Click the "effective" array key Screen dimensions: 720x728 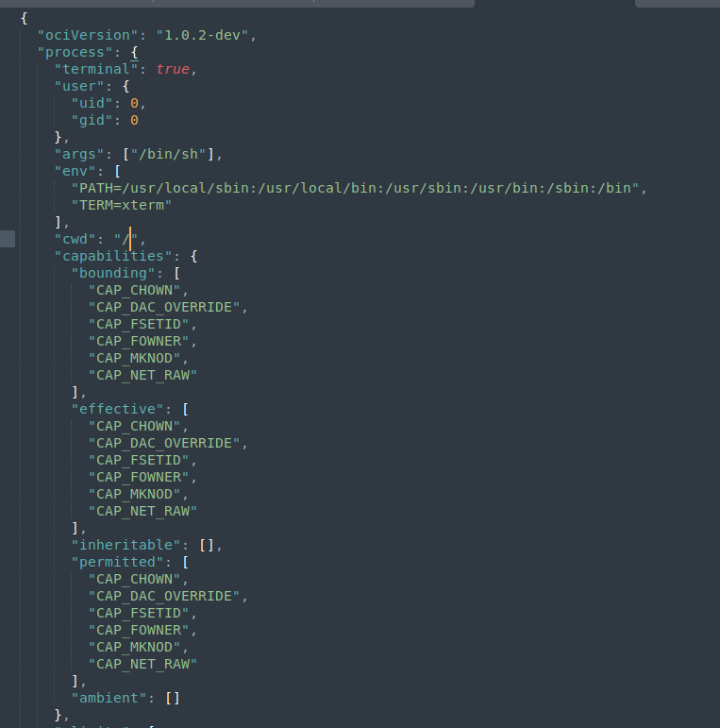(117, 409)
